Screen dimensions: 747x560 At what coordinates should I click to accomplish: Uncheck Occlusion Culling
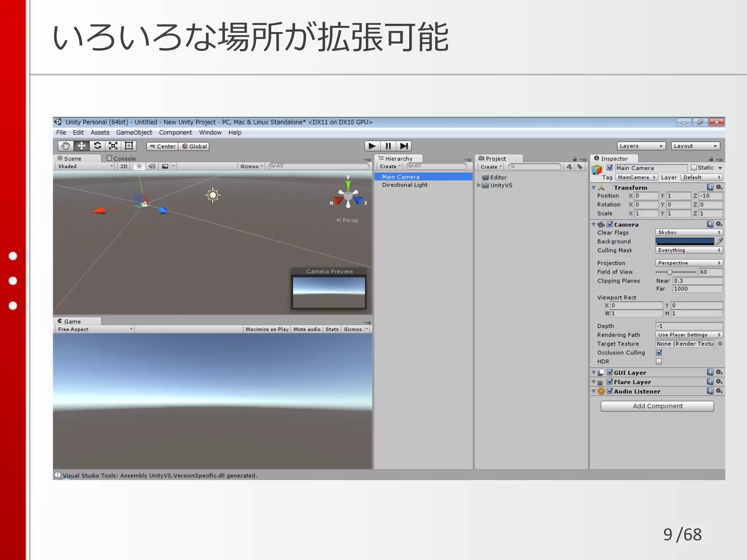[x=659, y=353]
